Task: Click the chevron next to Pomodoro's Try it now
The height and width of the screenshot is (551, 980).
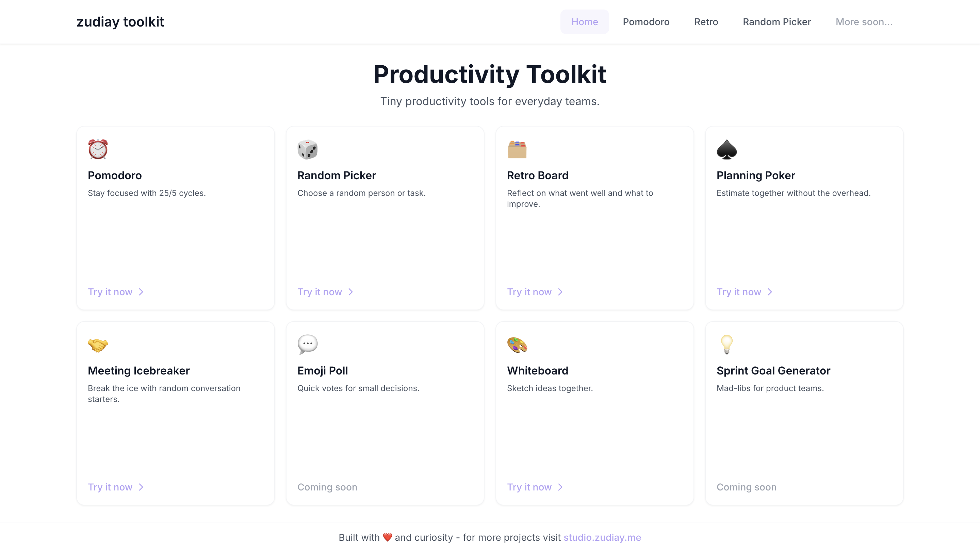Action: point(141,292)
